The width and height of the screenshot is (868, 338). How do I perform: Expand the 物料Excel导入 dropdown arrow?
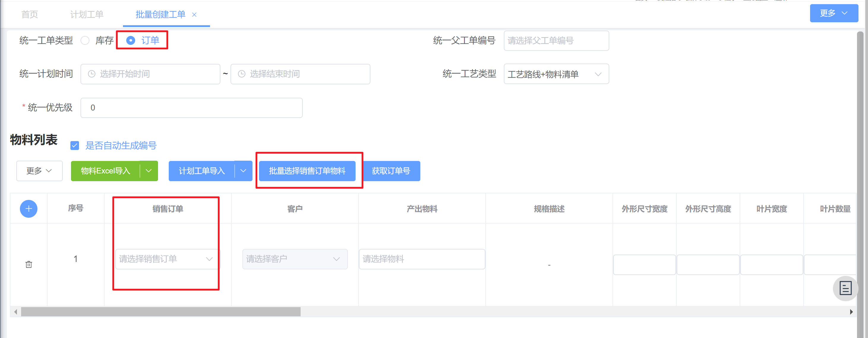tap(149, 171)
